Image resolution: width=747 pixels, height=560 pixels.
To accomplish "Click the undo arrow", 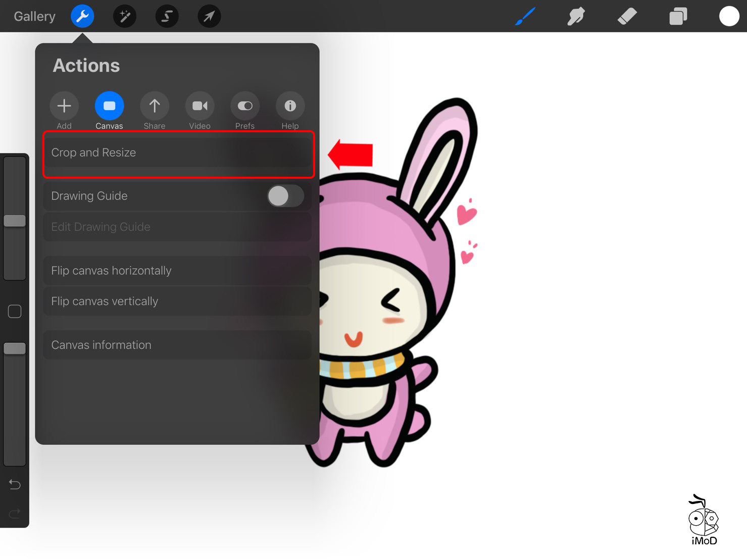I will pos(15,485).
